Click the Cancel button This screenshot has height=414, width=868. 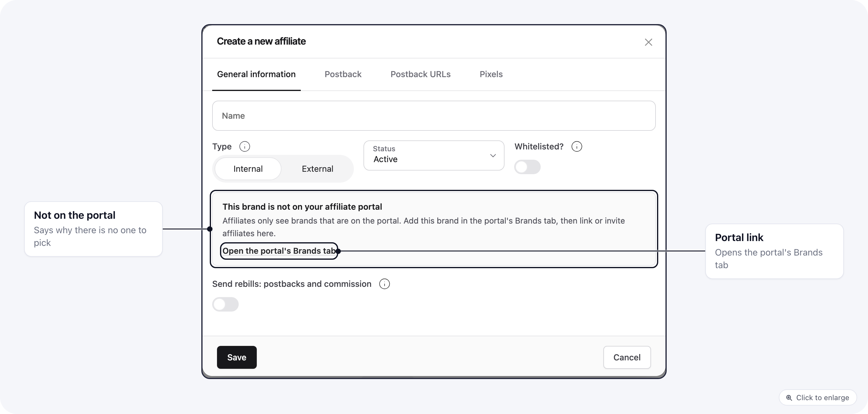tap(627, 357)
